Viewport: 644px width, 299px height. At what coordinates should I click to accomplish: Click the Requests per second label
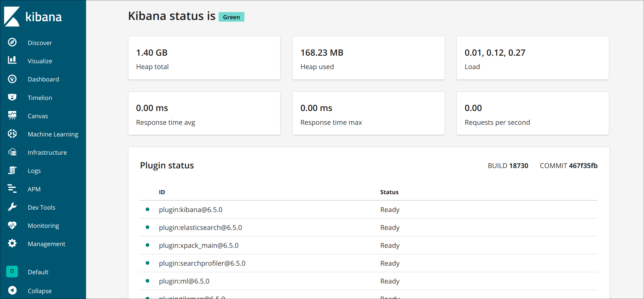pyautogui.click(x=497, y=122)
